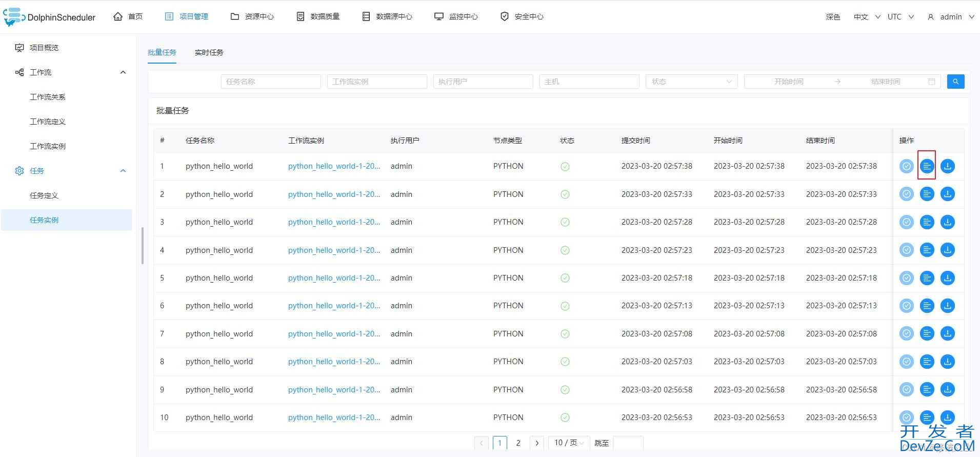Click the DolphinScheduler logo

[x=49, y=17]
